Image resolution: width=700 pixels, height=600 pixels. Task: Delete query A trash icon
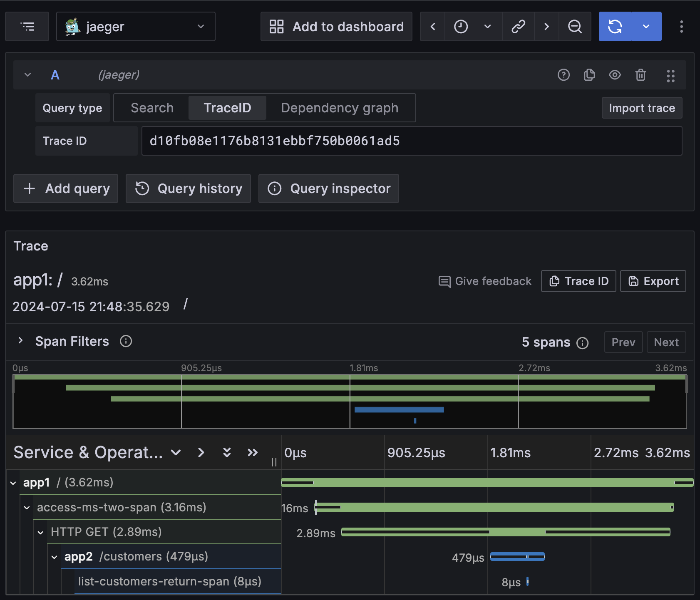[640, 75]
